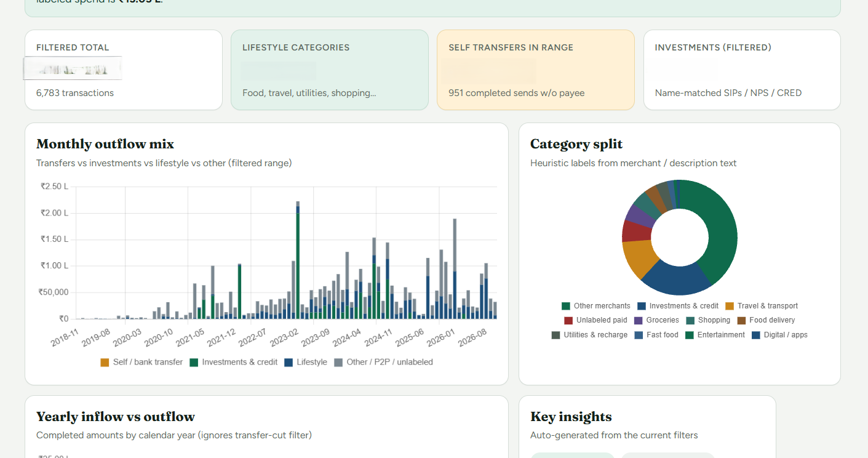
Task: Hide the Investments & credit bar series
Action: [x=233, y=362]
